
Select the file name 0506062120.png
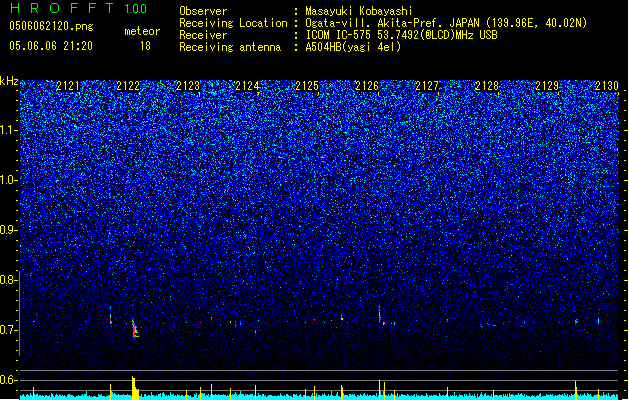point(51,26)
